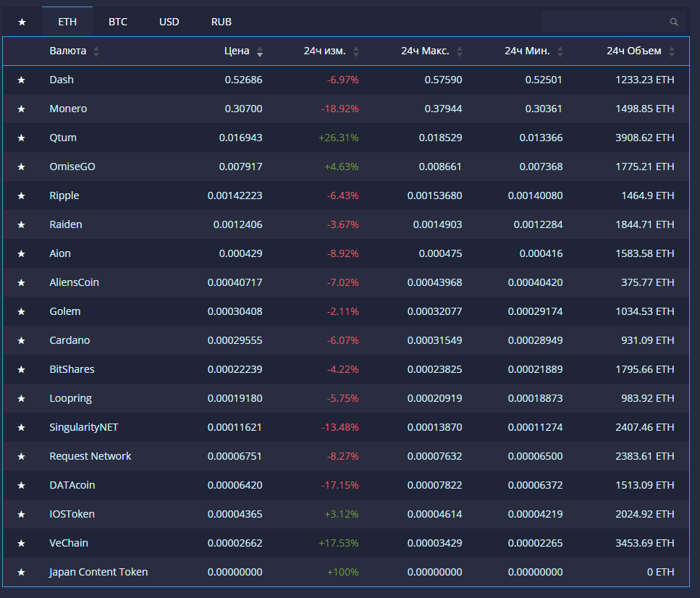This screenshot has width=700, height=598.
Task: Favorite Japan Content Token with its star
Action: [x=22, y=572]
